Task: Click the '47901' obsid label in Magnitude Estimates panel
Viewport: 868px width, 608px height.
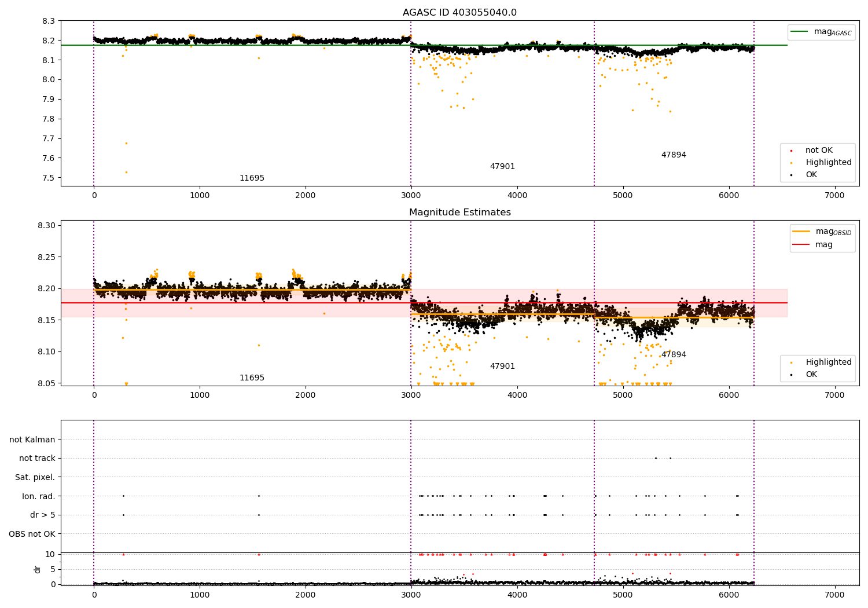Action: (502, 367)
